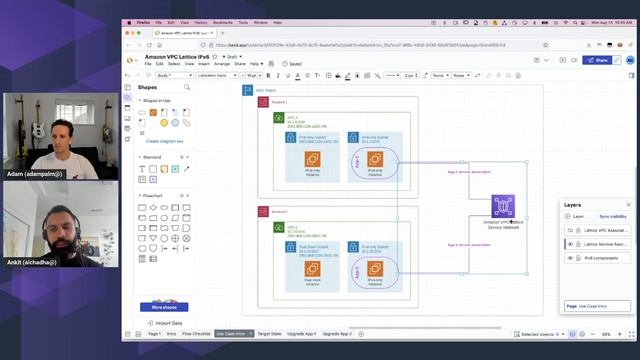Open the text alignment options

point(307,76)
